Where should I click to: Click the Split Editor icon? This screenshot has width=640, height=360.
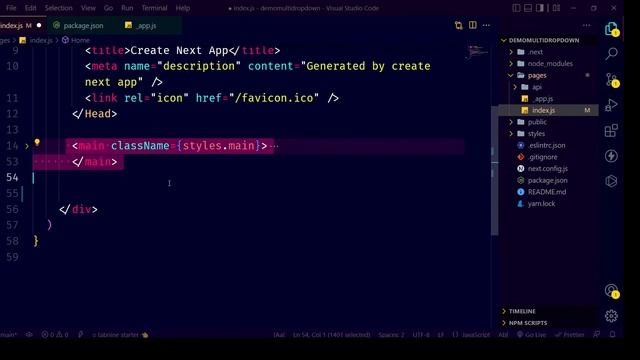pyautogui.click(x=473, y=25)
